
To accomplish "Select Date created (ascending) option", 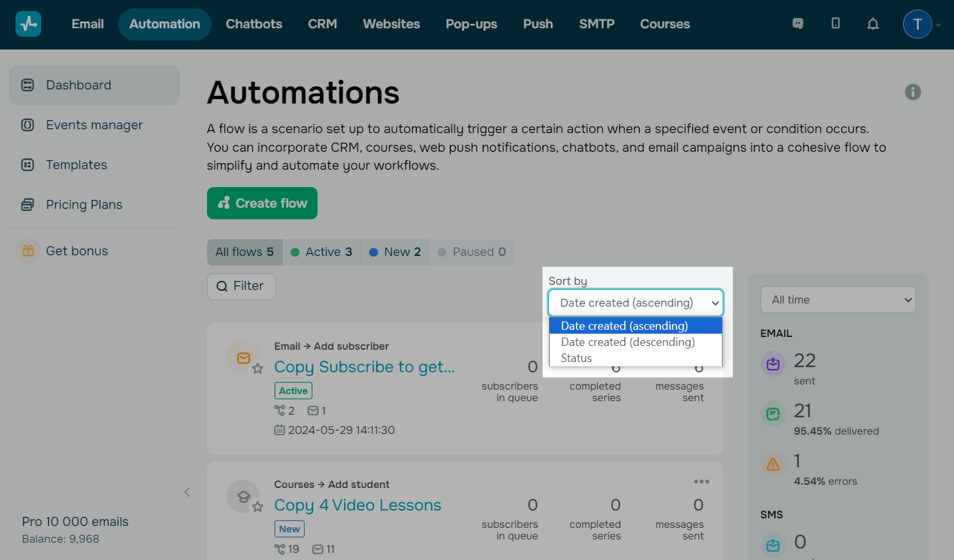I will coord(636,326).
